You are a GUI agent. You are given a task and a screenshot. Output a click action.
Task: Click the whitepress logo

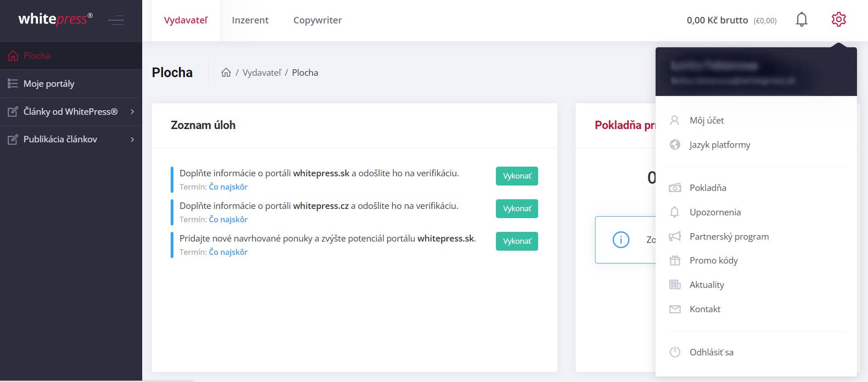point(56,19)
